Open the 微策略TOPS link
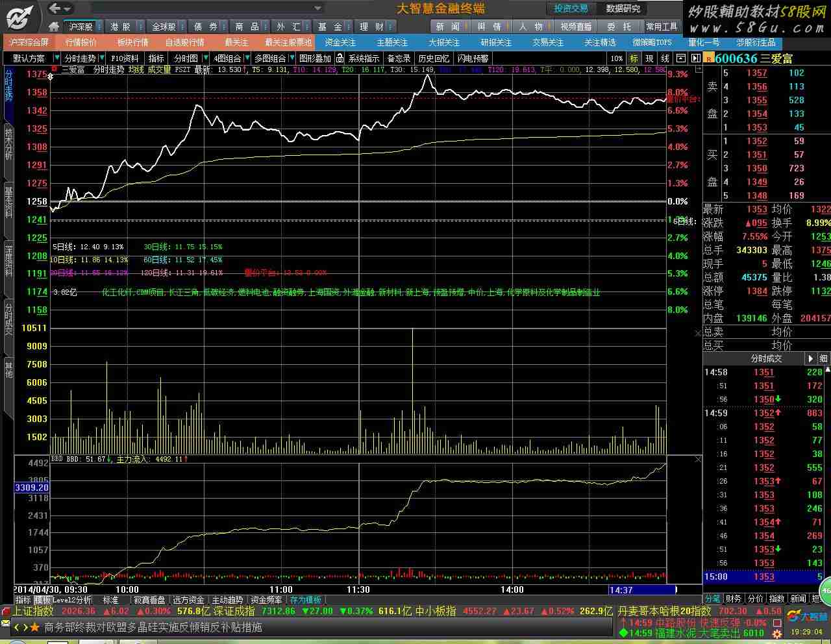831x644 pixels. pos(652,42)
